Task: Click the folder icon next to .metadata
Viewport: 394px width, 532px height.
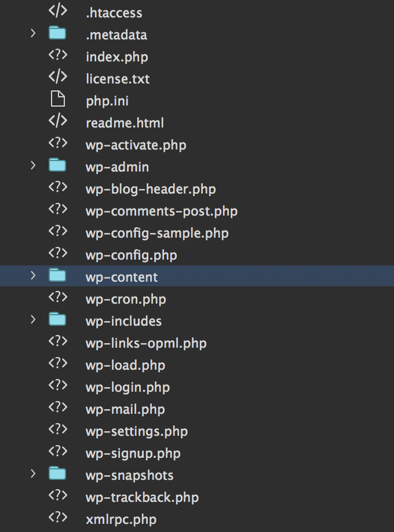Action: click(x=57, y=33)
